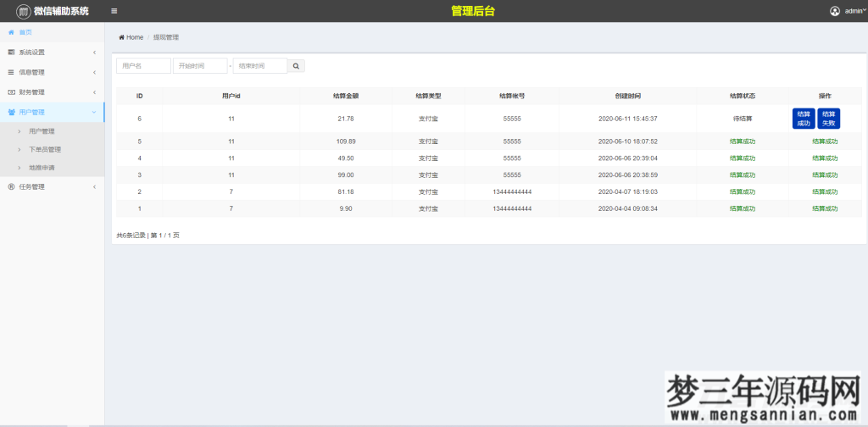
Task: Click the search magnifier icon button
Action: tap(297, 65)
